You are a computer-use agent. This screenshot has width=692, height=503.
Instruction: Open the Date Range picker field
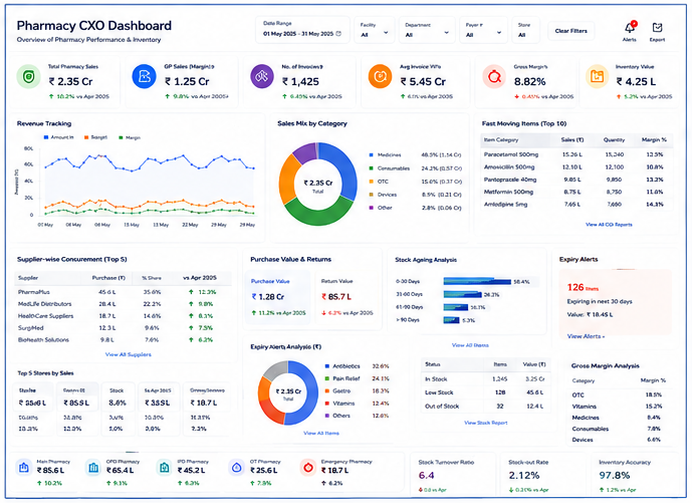point(302,30)
